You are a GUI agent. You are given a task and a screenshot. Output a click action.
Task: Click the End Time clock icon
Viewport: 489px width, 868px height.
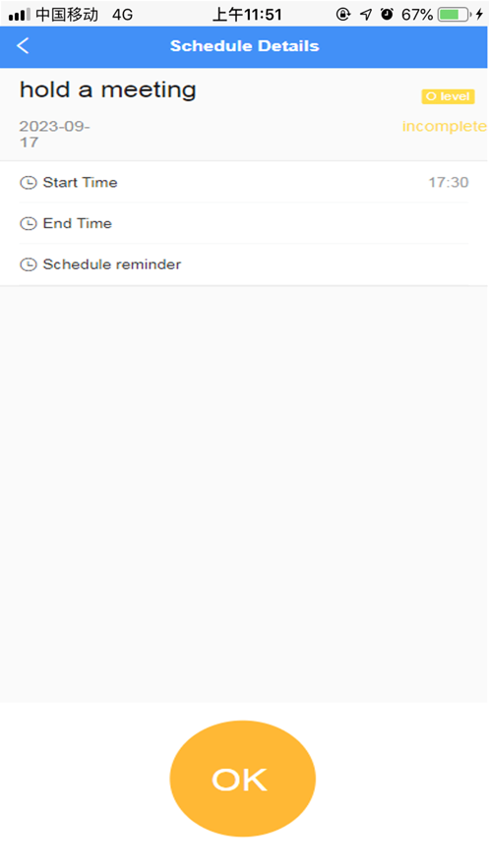click(x=29, y=224)
